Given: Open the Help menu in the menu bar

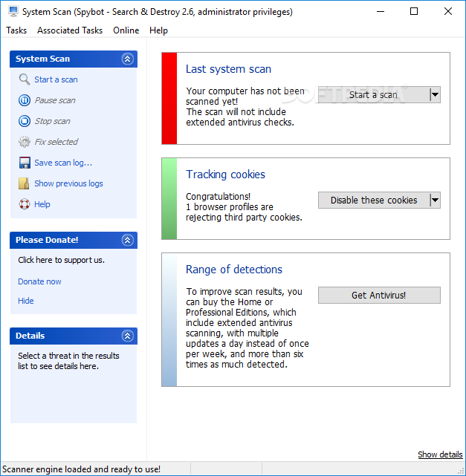Looking at the screenshot, I should point(158,30).
